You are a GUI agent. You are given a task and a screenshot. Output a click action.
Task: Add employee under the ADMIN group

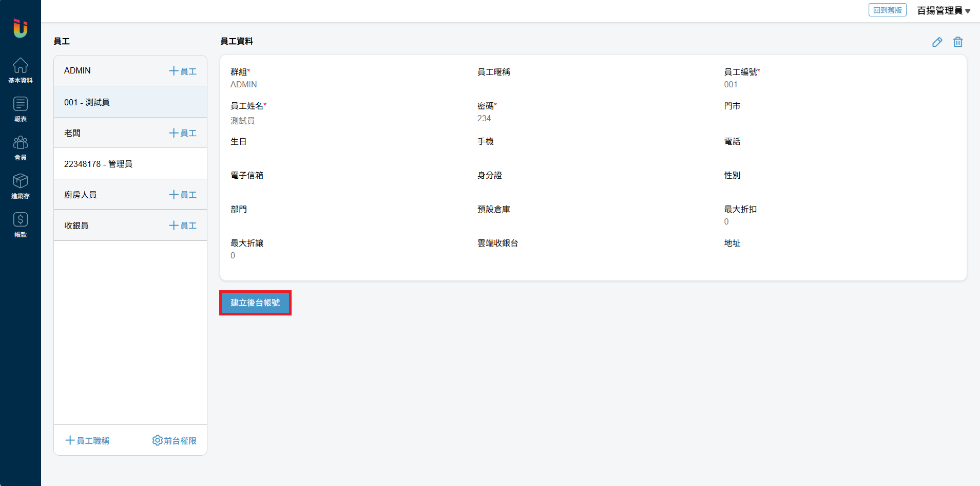pos(183,71)
